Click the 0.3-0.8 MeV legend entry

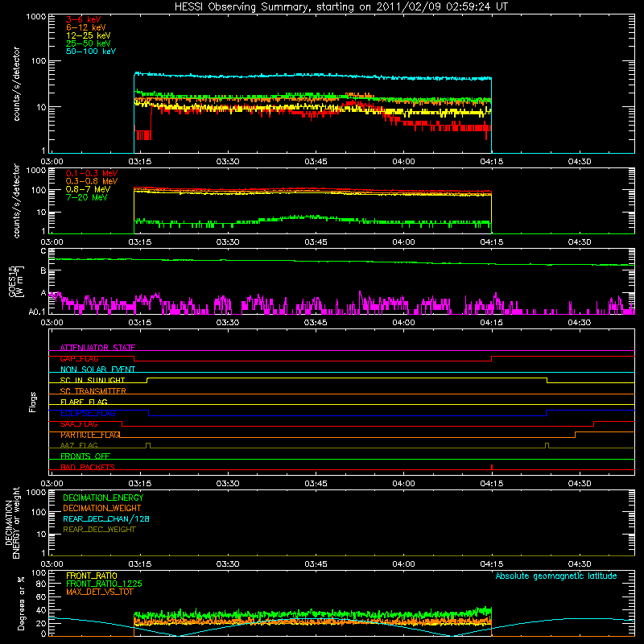(92, 181)
